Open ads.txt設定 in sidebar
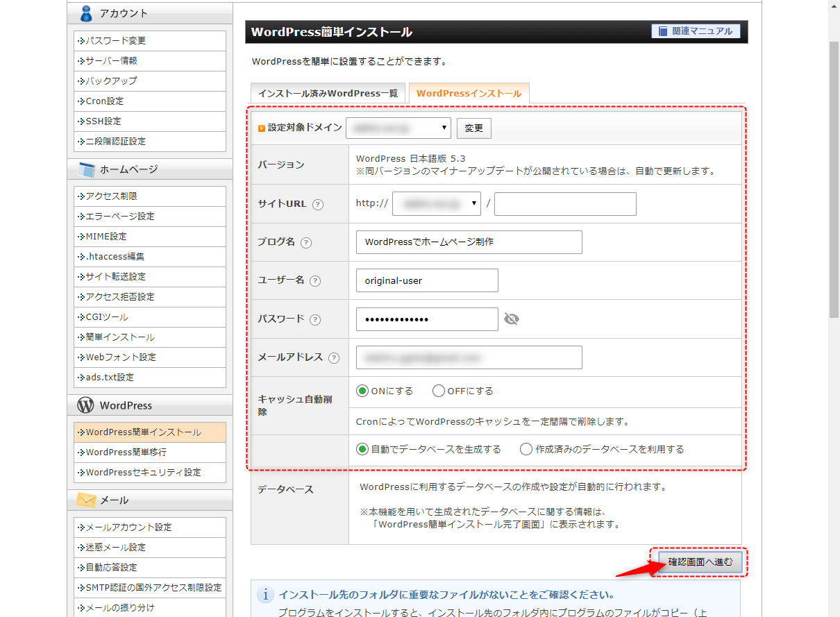This screenshot has width=840, height=617. click(x=150, y=378)
